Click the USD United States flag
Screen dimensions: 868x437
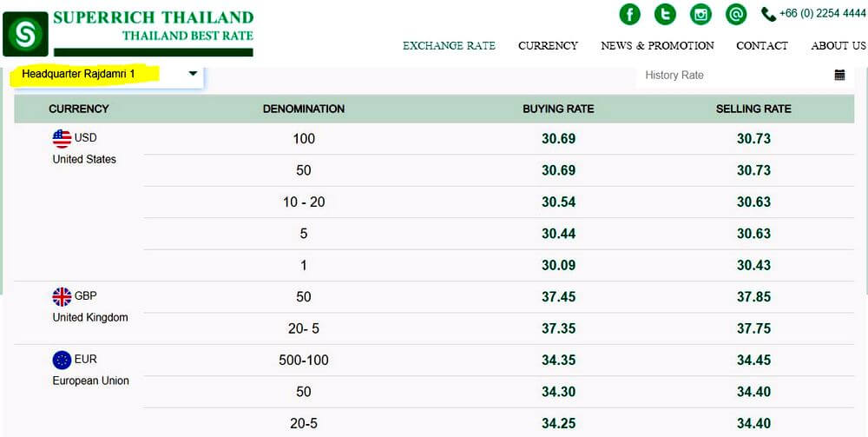(x=62, y=138)
